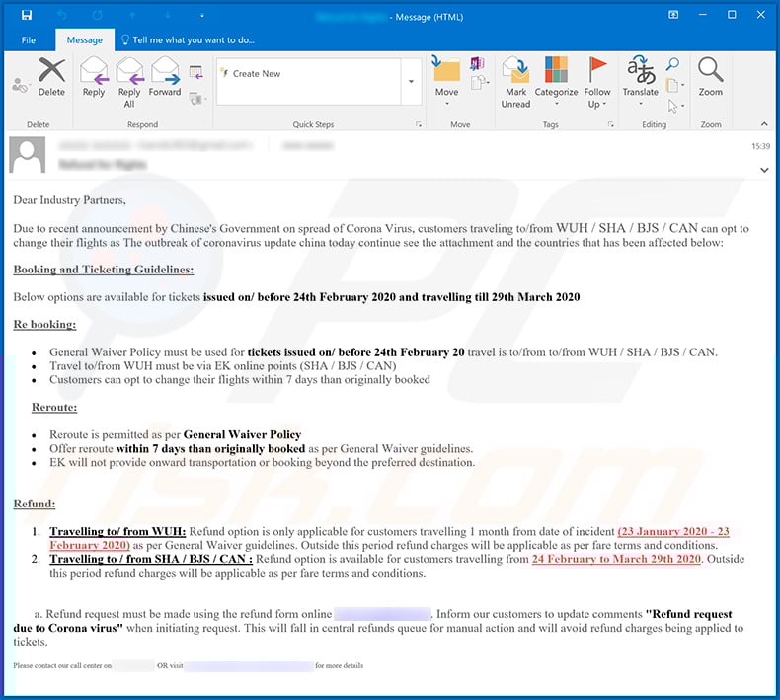The width and height of the screenshot is (780, 700).
Task: Select Create New quick step
Action: [x=308, y=74]
